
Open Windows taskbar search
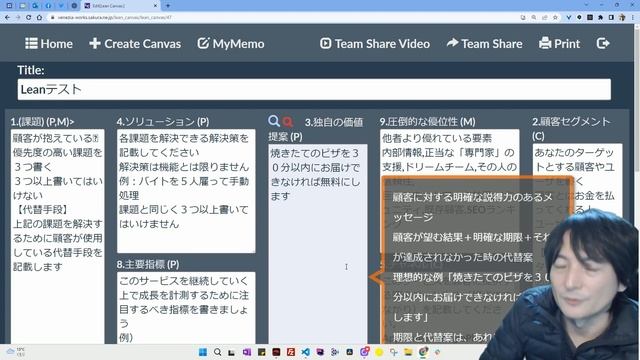coord(218,352)
